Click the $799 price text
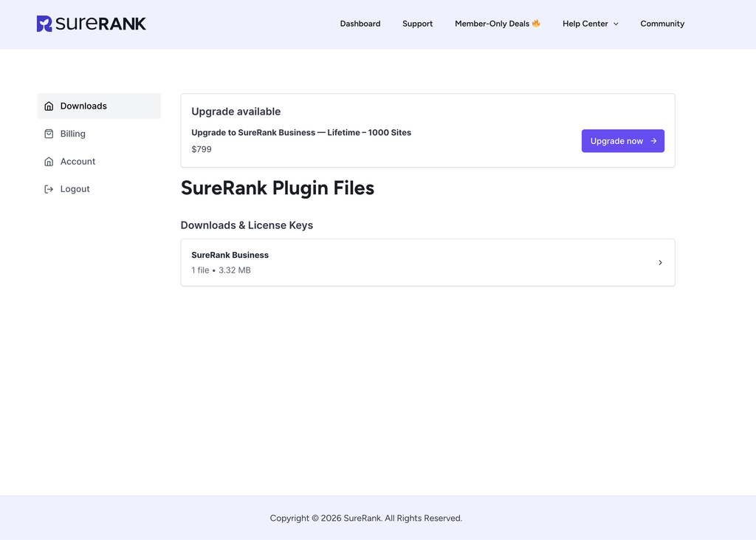The width and height of the screenshot is (756, 540). point(202,149)
